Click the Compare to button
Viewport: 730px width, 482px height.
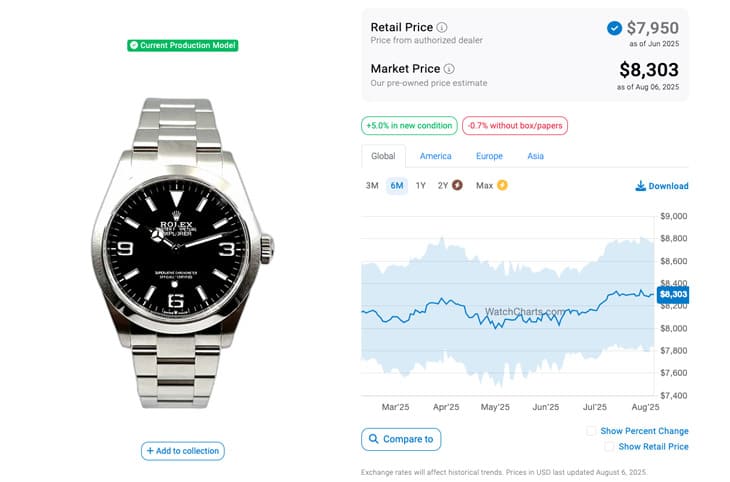point(401,439)
